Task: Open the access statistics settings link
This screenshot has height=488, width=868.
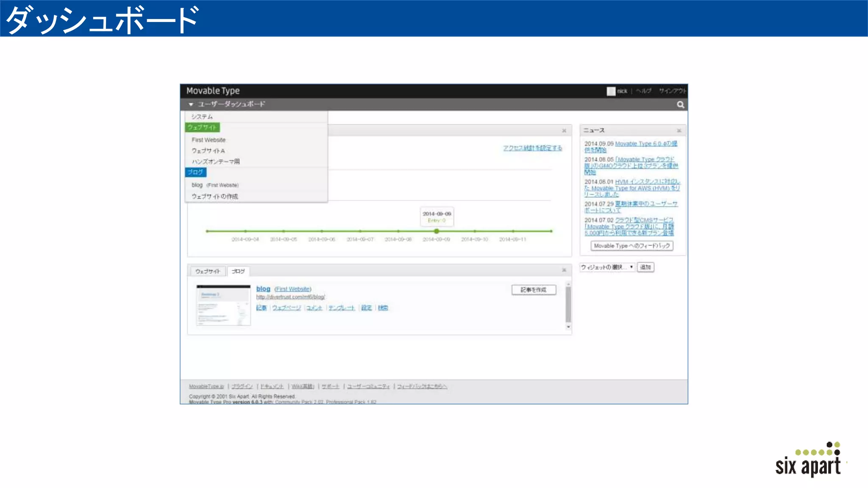Action: tap(532, 148)
